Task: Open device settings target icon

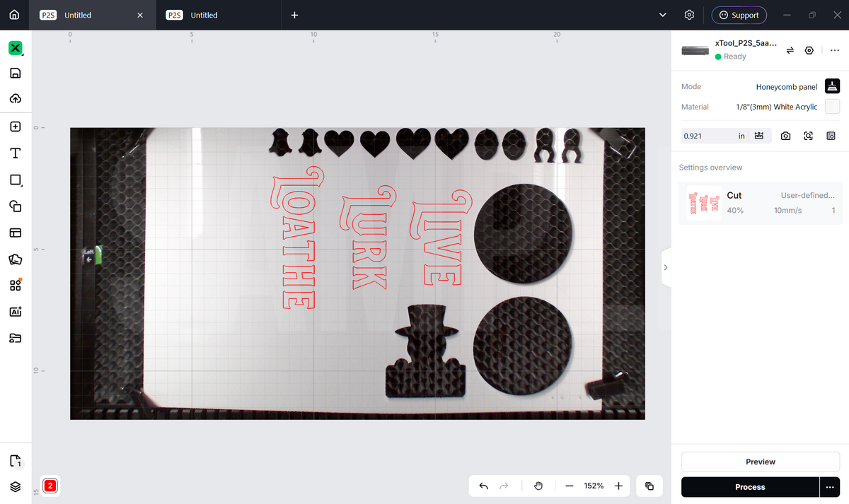Action: pyautogui.click(x=809, y=50)
